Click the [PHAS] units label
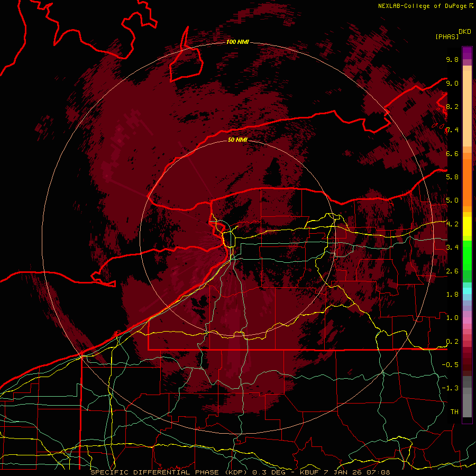The width and height of the screenshot is (476, 476). tap(447, 36)
